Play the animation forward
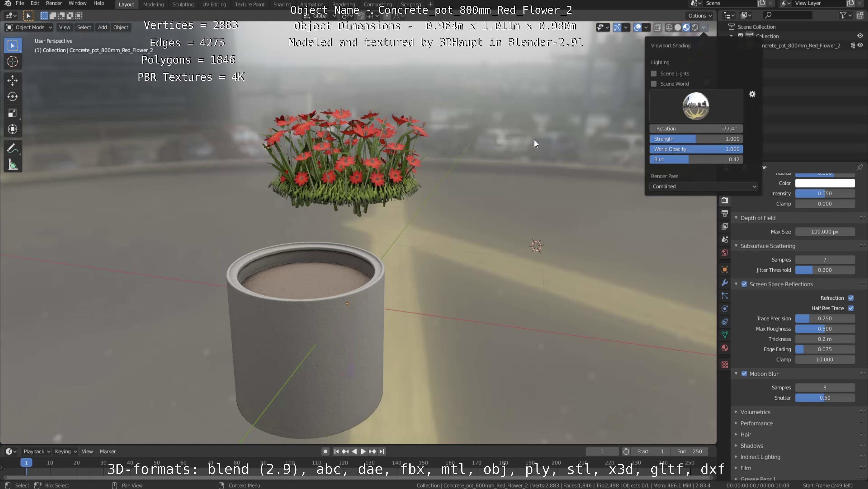 [363, 451]
